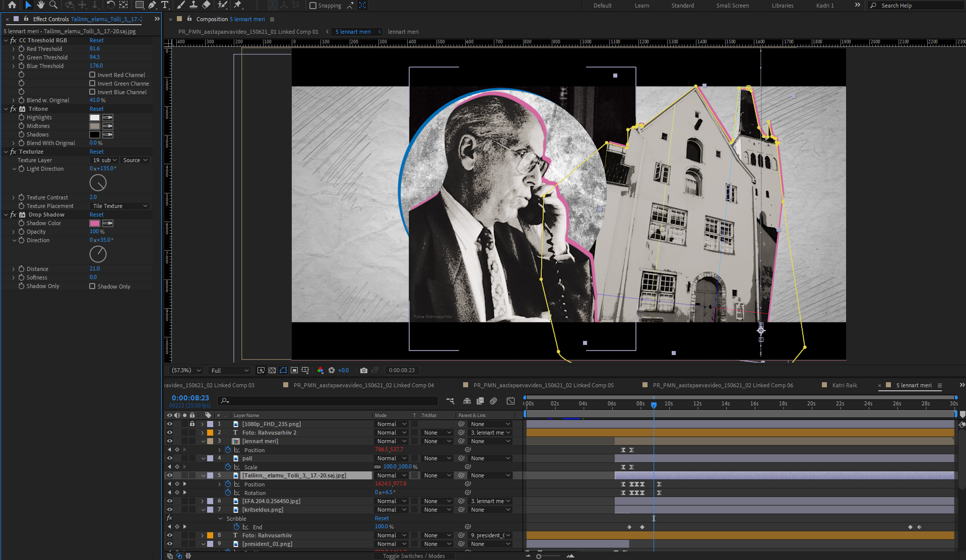Check Invert Red Channel
966x560 pixels.
[92, 75]
